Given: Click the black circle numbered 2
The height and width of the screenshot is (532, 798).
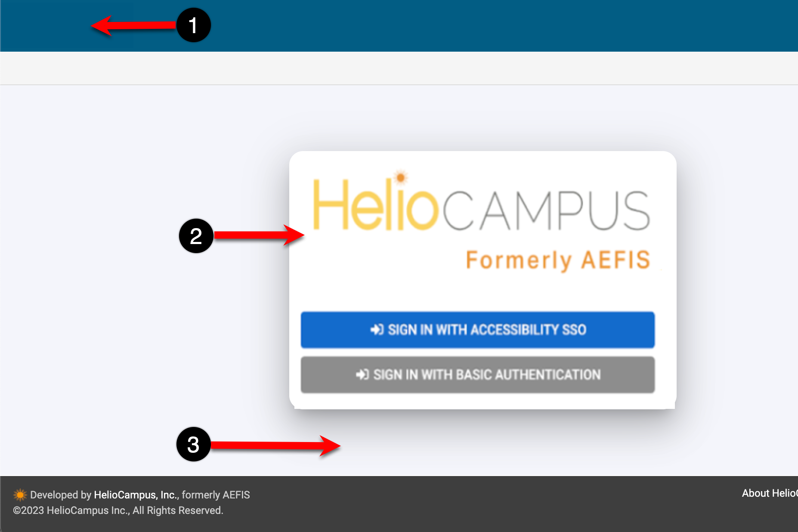Looking at the screenshot, I should [x=196, y=236].
